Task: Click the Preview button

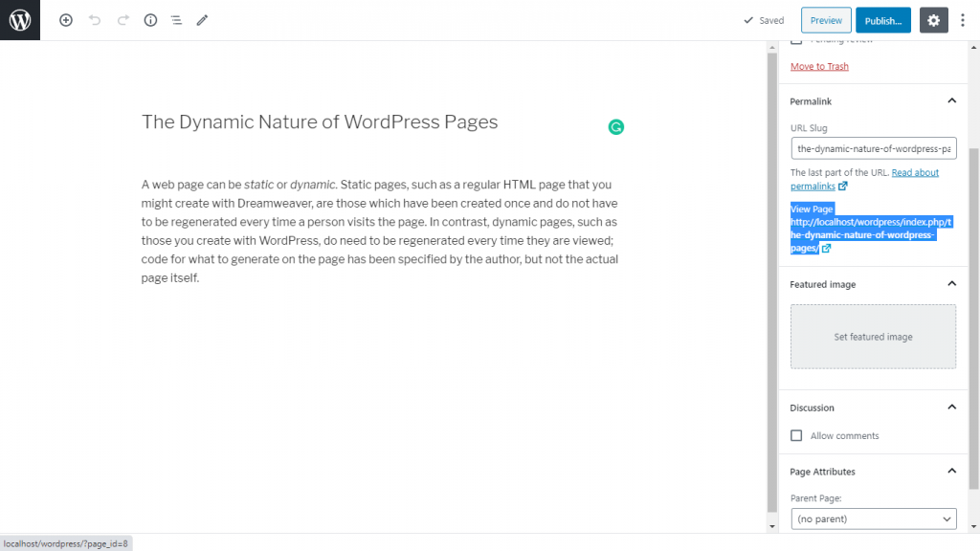Action: (826, 20)
